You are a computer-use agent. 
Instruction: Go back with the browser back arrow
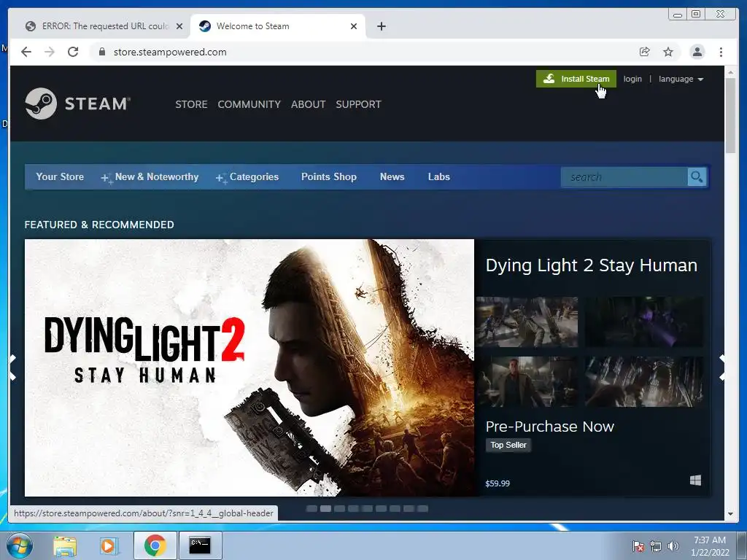pos(26,52)
